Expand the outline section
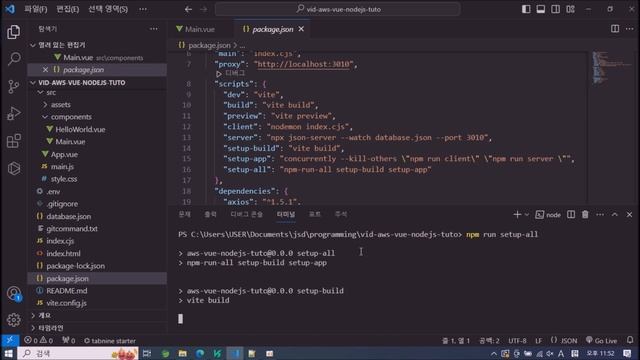This screenshot has height=360, width=640. tap(97, 316)
